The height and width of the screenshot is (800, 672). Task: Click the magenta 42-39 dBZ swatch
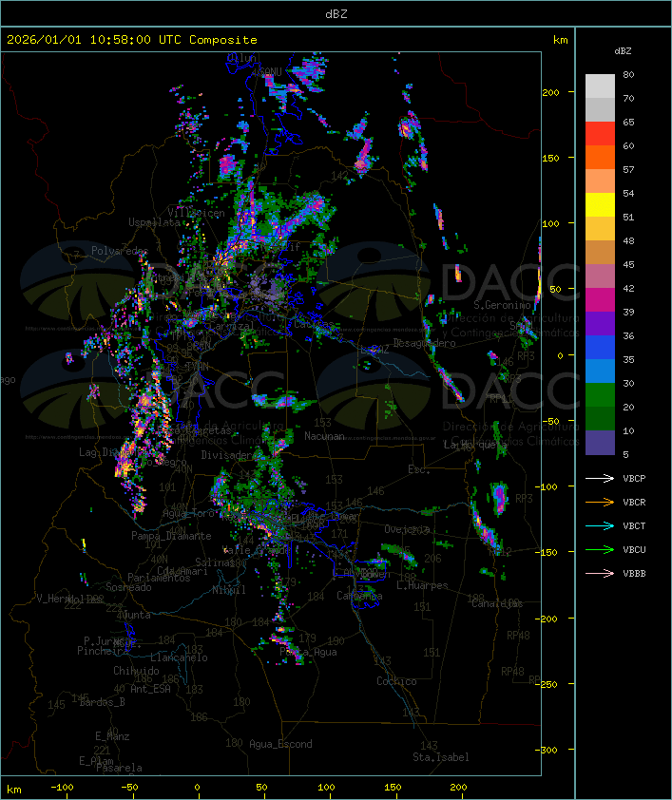point(600,300)
